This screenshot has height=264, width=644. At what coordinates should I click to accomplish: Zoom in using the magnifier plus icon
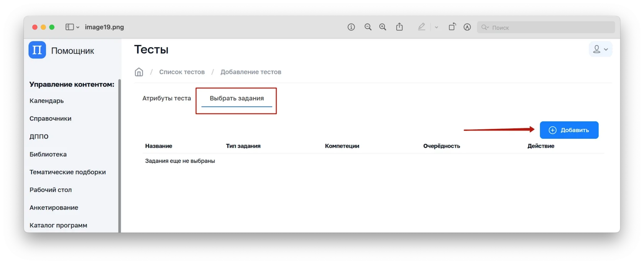(x=383, y=27)
